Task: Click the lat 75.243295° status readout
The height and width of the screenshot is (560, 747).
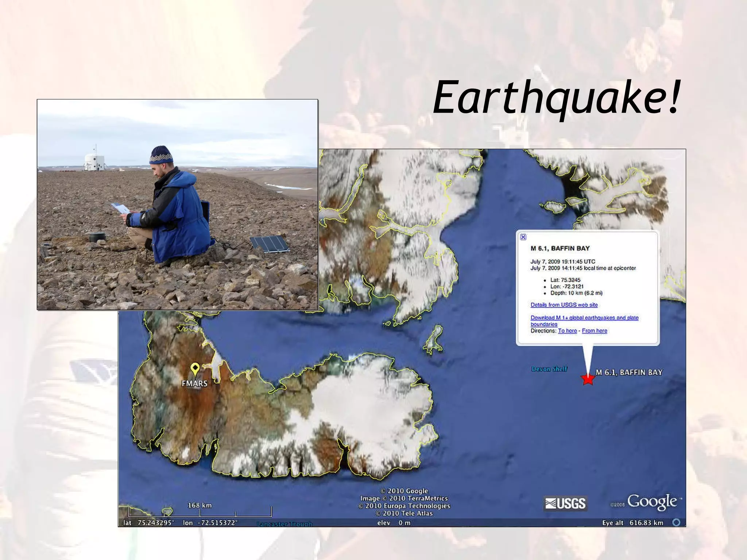Action: 149,523
